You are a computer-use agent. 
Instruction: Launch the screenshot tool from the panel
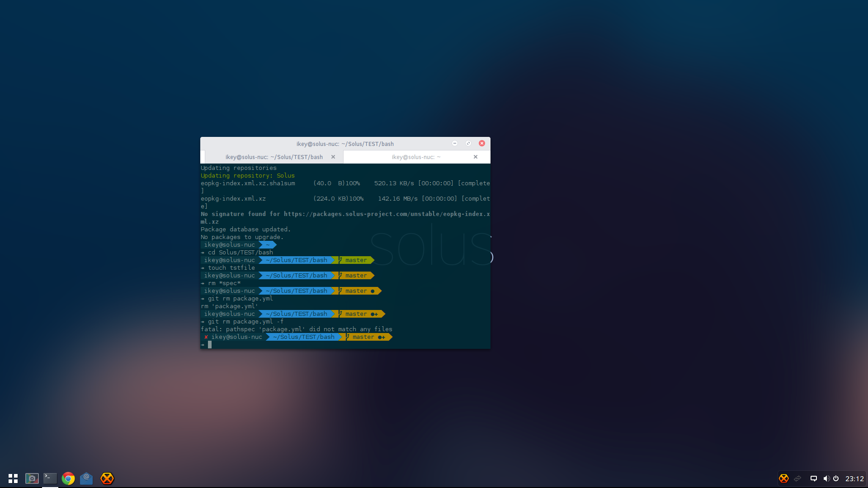coord(32,479)
